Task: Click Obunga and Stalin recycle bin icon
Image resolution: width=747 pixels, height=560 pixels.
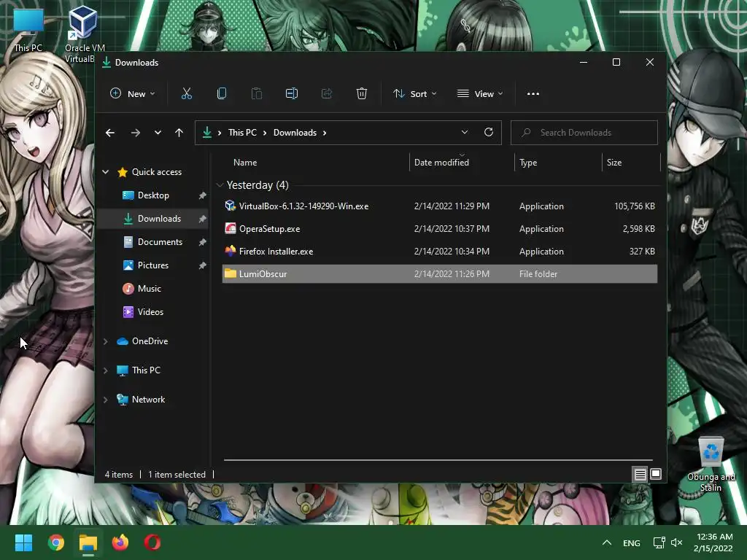Action: 711,464
